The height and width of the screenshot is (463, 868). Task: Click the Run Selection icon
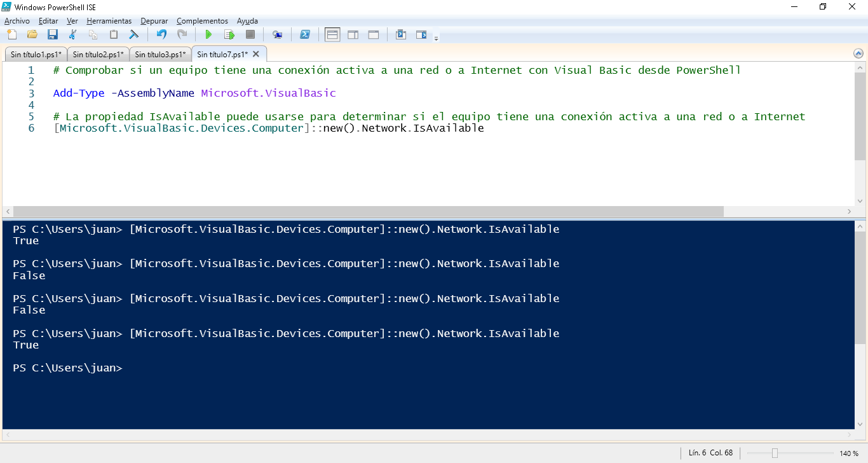(229, 34)
